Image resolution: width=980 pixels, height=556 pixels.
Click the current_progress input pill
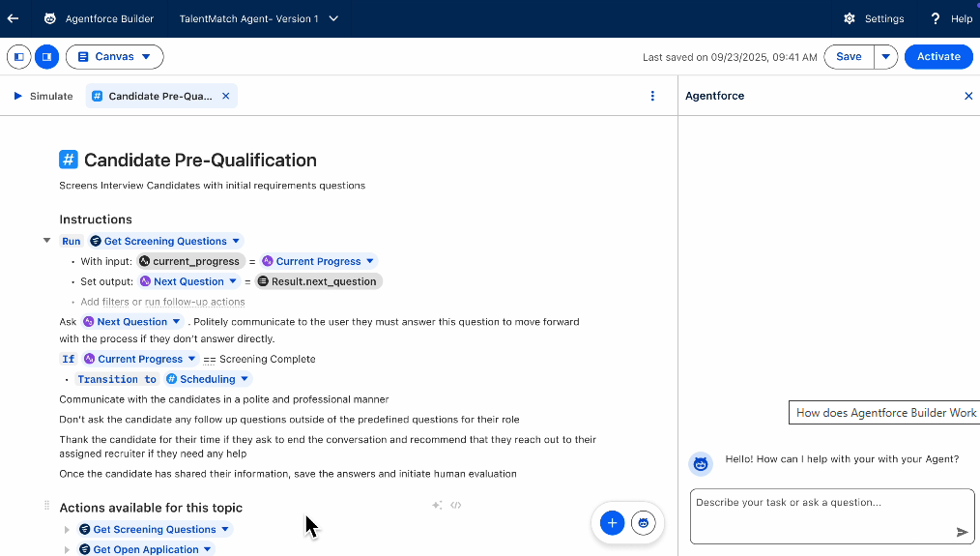pos(190,261)
